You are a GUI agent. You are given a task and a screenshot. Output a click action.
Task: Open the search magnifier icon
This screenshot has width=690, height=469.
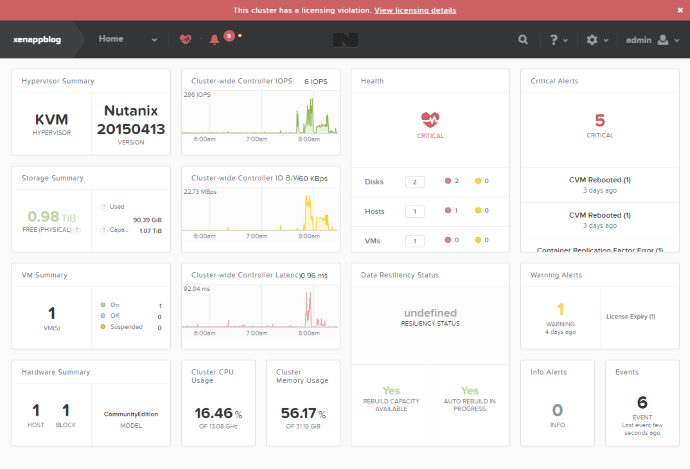523,40
